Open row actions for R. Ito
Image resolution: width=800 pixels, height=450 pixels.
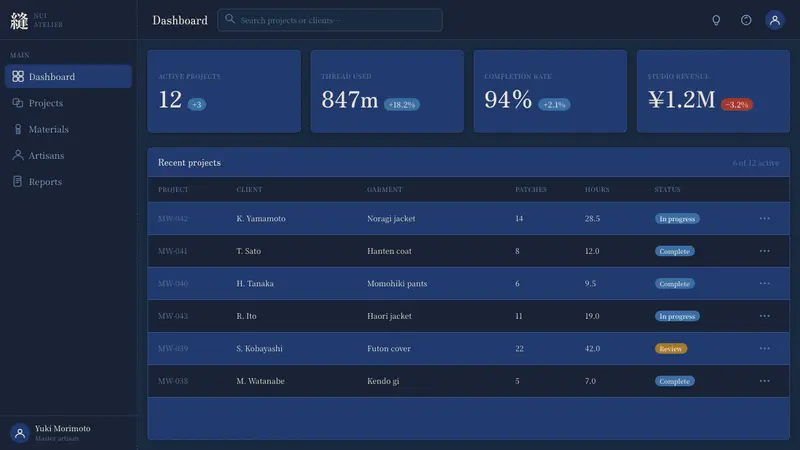pos(764,316)
